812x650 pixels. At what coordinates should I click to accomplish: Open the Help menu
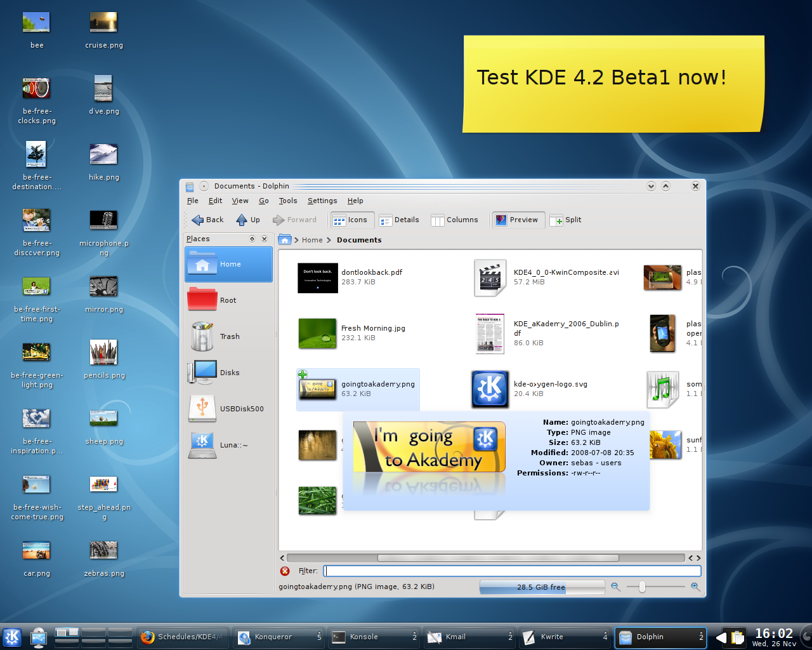click(355, 201)
